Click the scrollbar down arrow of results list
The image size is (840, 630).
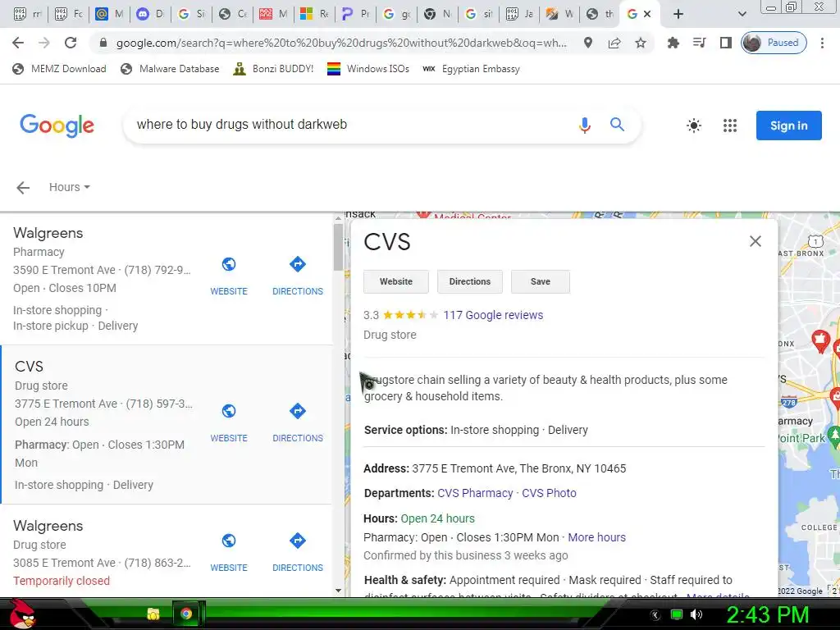(338, 591)
